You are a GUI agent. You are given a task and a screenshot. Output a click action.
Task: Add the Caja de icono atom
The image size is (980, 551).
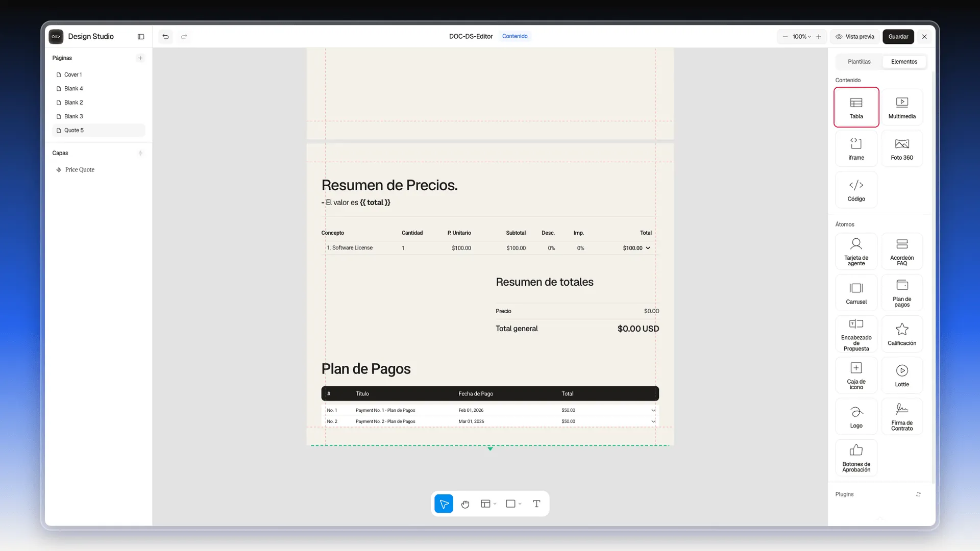coord(856,375)
